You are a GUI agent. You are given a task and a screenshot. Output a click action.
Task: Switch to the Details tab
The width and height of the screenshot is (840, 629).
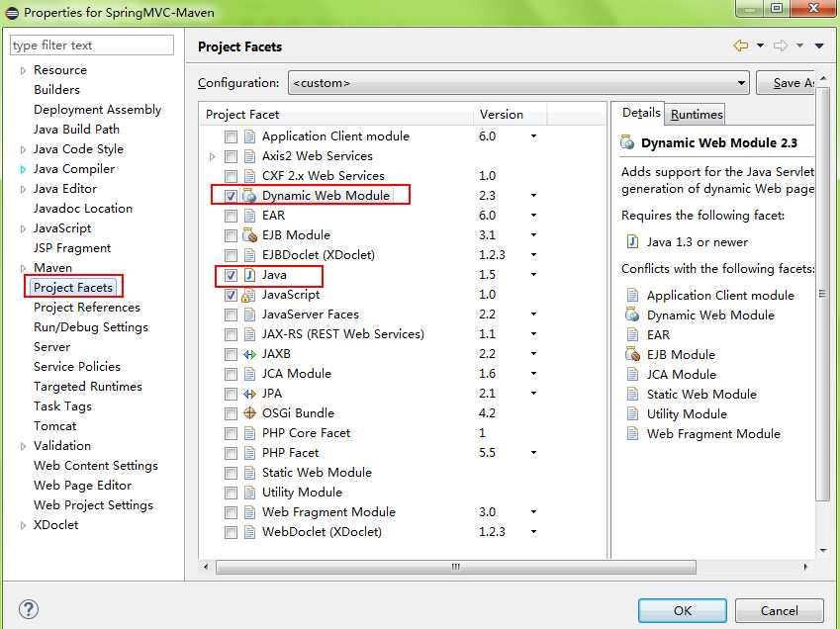pyautogui.click(x=641, y=113)
